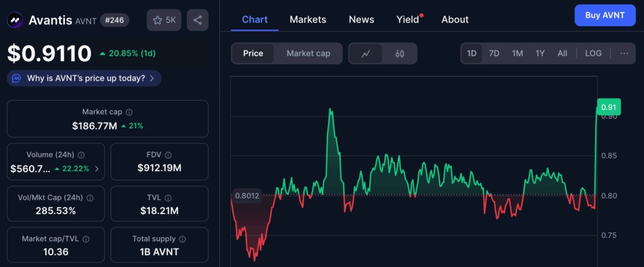Screen dimensions: 644x267
Task: Open Why is AVNT's price up today
Action: pyautogui.click(x=84, y=78)
